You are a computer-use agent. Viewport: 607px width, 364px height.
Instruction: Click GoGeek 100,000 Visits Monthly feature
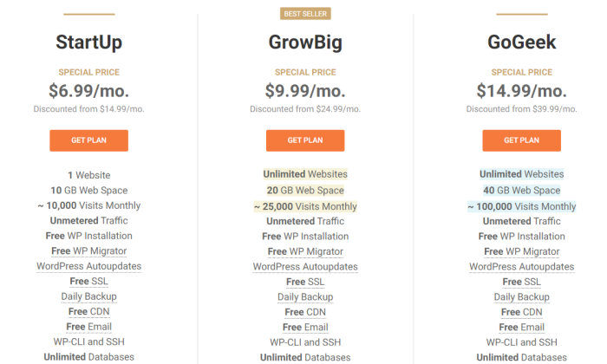click(x=522, y=206)
